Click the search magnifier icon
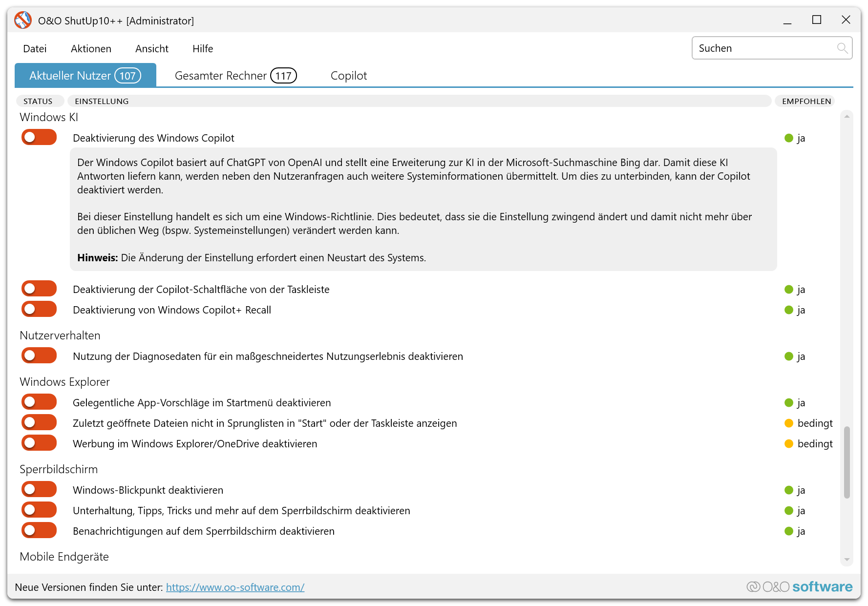The width and height of the screenshot is (868, 606). click(842, 48)
